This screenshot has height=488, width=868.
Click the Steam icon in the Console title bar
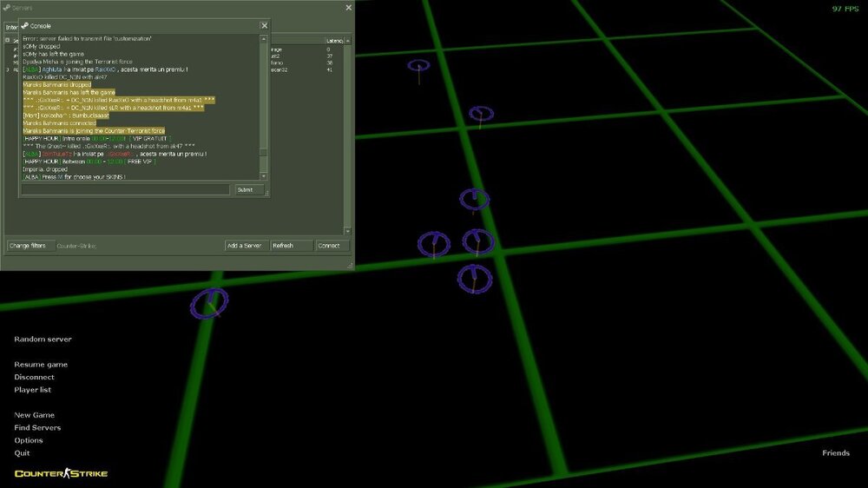24,26
